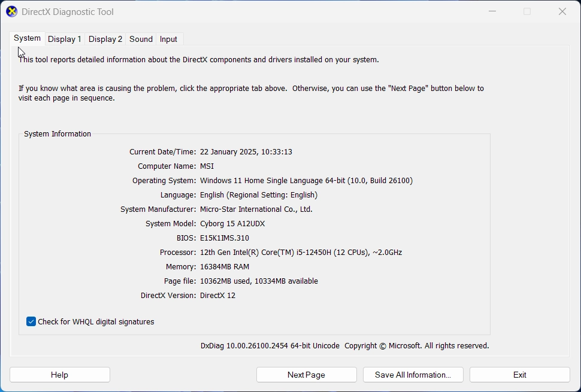Click BIOS value E15K1IMS.310
This screenshot has height=392, width=581.
[x=225, y=238]
